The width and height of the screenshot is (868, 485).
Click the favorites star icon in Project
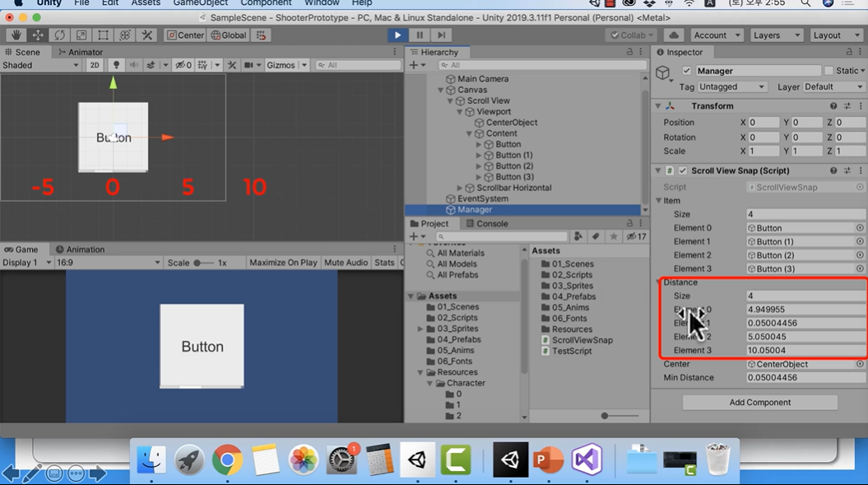click(x=613, y=236)
